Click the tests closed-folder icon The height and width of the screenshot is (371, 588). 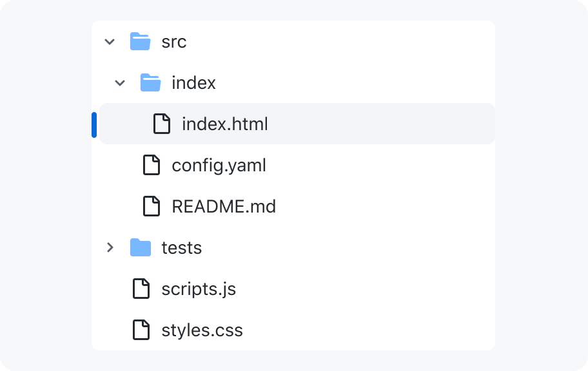141,247
